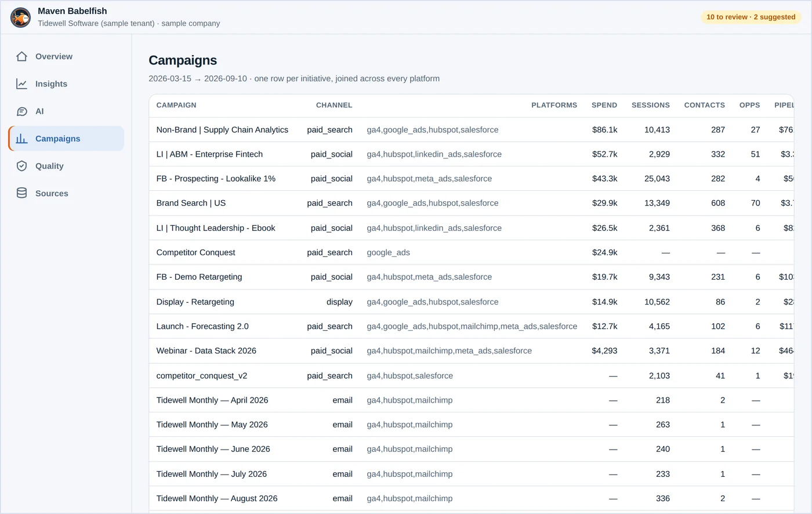Select 'Tidewell Monthly — May 2026' row
This screenshot has height=514, width=812.
coord(471,425)
